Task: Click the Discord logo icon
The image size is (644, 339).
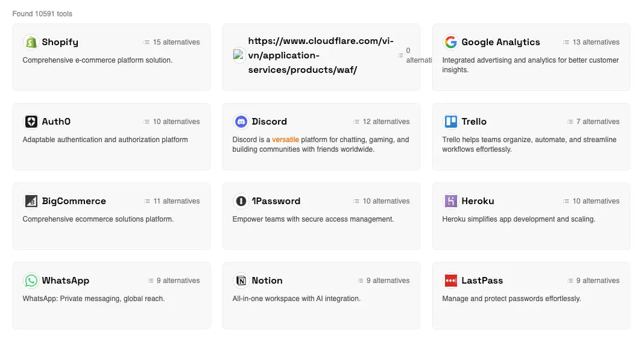Action: (x=241, y=122)
